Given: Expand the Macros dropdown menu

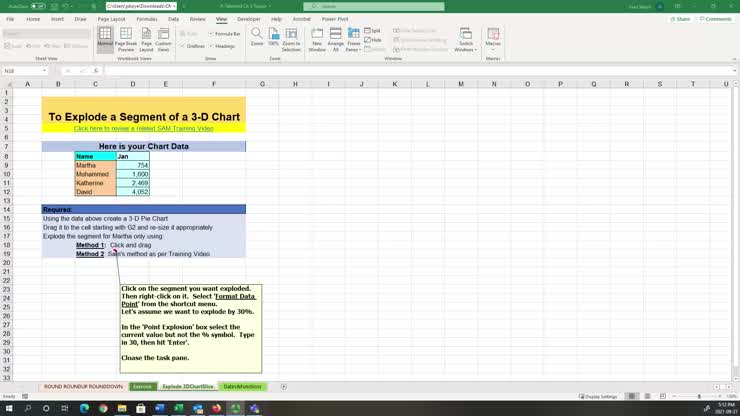Looking at the screenshot, I should (x=493, y=39).
